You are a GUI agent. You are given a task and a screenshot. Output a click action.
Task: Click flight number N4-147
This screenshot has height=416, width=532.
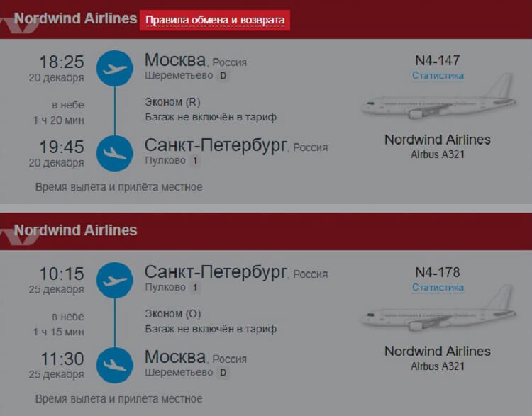click(438, 61)
